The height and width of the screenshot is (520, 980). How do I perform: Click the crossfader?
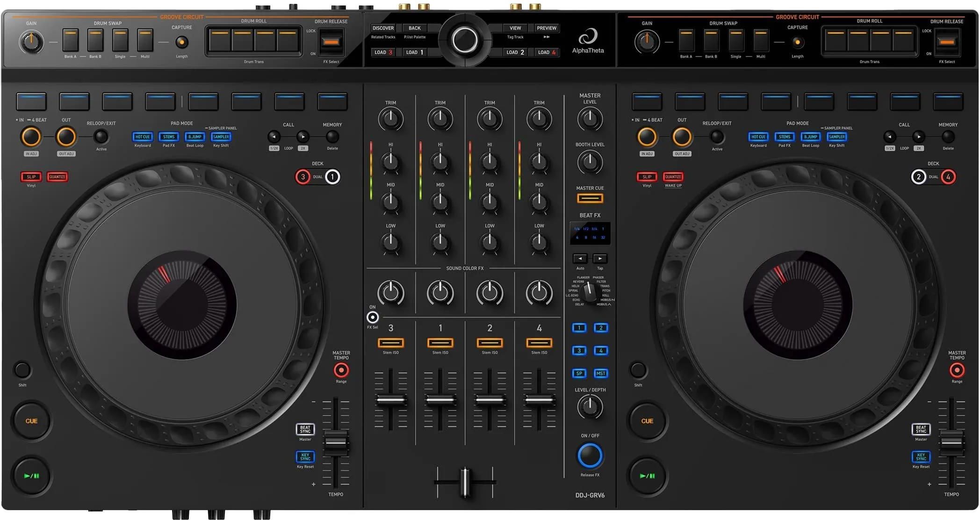pyautogui.click(x=465, y=482)
